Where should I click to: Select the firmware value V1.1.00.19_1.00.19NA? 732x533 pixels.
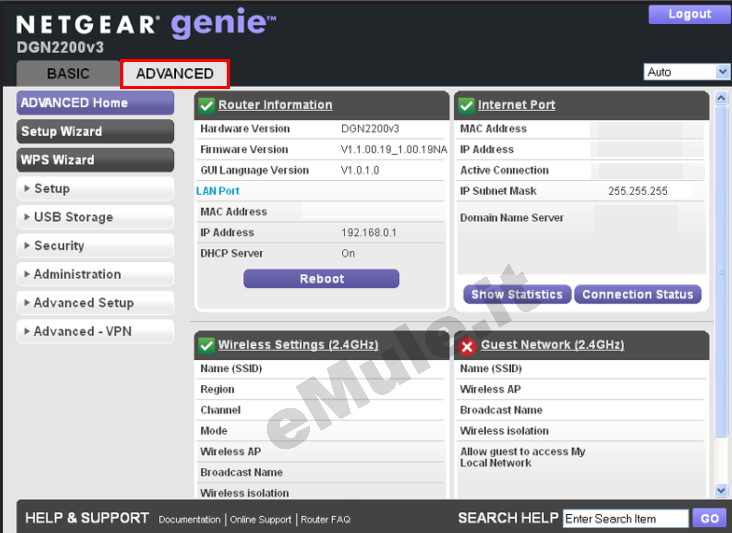[x=394, y=149]
